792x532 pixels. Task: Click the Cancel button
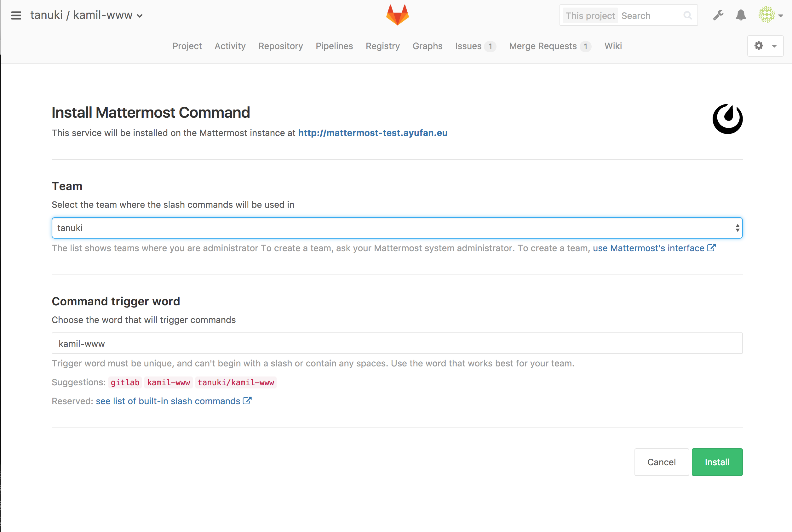coord(661,462)
